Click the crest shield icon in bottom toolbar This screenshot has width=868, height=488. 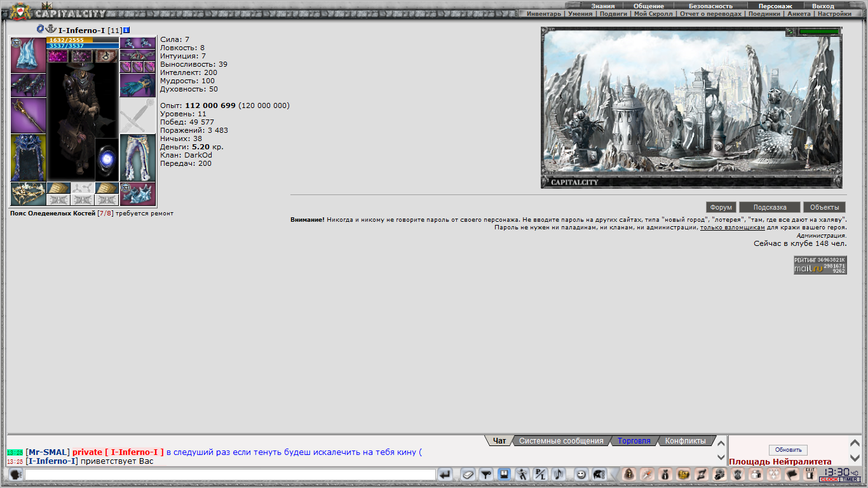pos(738,474)
